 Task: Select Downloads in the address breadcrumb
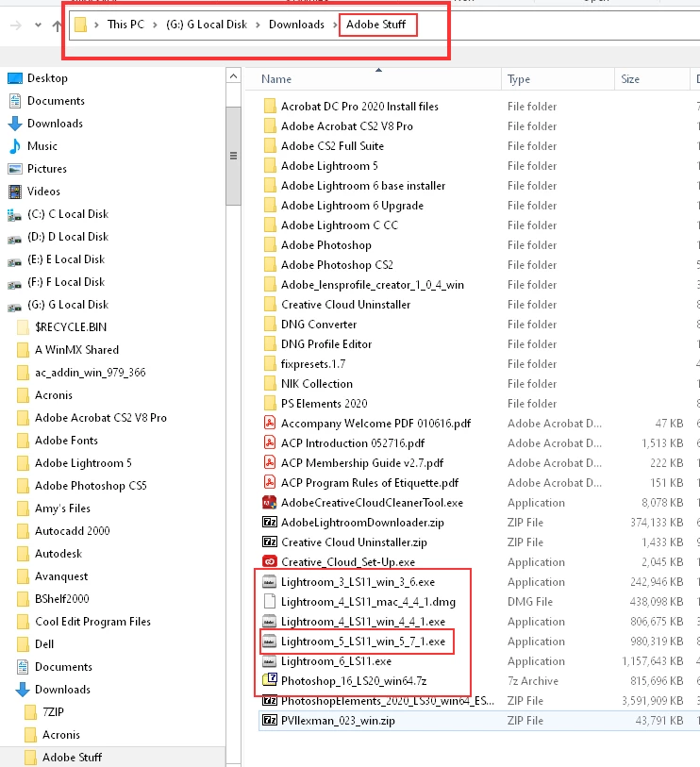(296, 25)
